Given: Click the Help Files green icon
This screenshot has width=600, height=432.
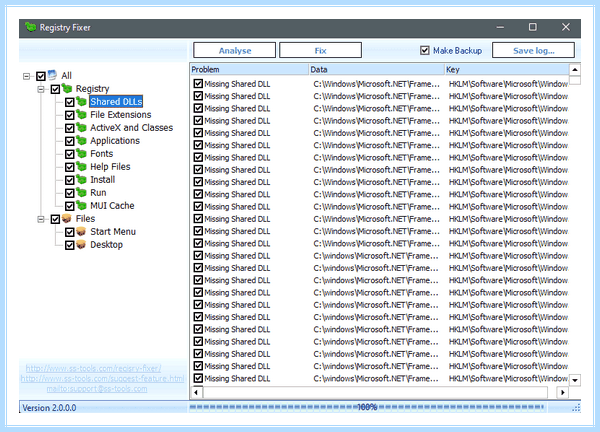Looking at the screenshot, I should click(x=81, y=166).
